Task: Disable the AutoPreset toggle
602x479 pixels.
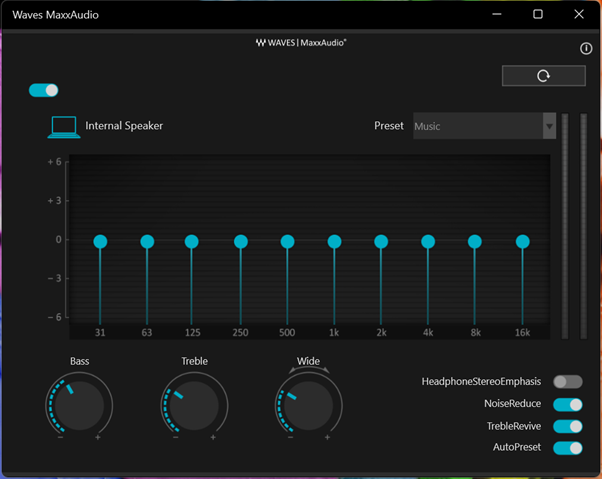Action: [x=567, y=448]
